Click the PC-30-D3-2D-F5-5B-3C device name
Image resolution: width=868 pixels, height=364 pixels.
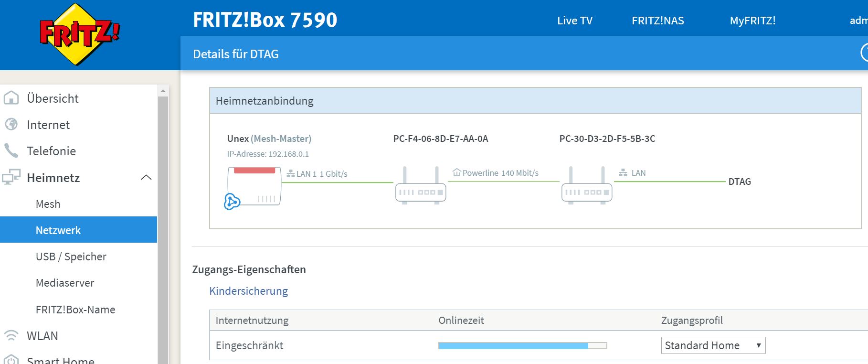pos(607,139)
